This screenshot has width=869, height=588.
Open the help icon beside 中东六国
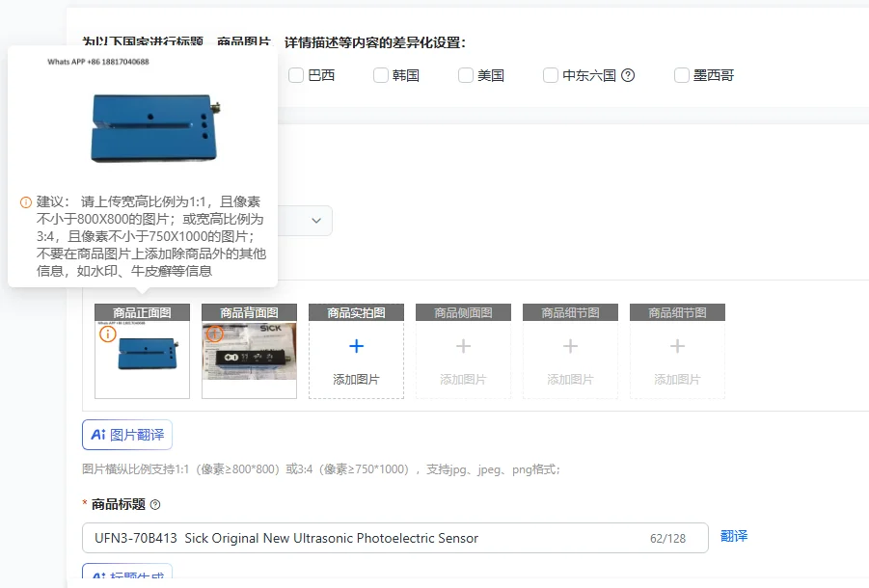628,75
